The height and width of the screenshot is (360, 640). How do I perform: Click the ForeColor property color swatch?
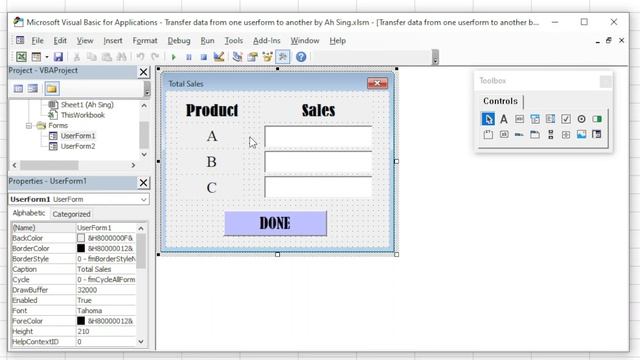click(x=81, y=321)
